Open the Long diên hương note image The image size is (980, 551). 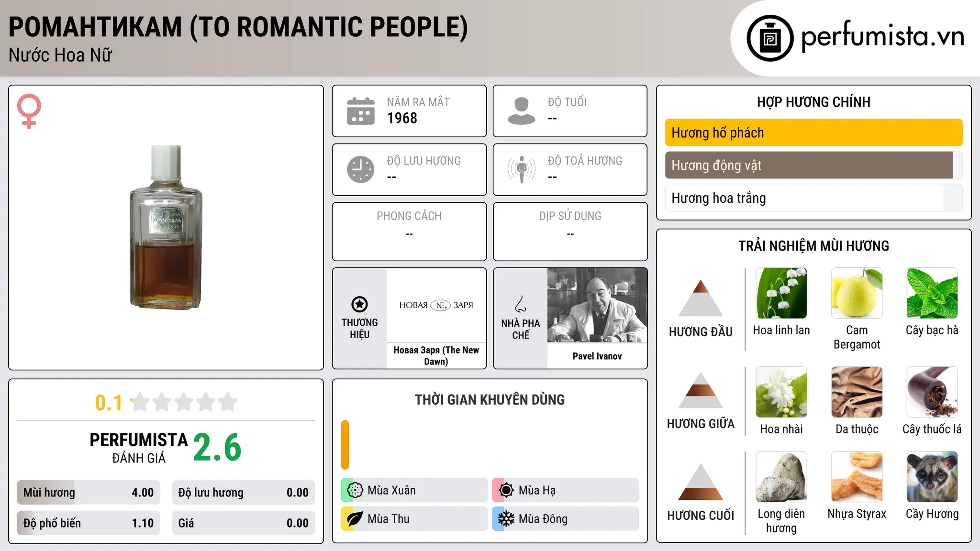781,477
